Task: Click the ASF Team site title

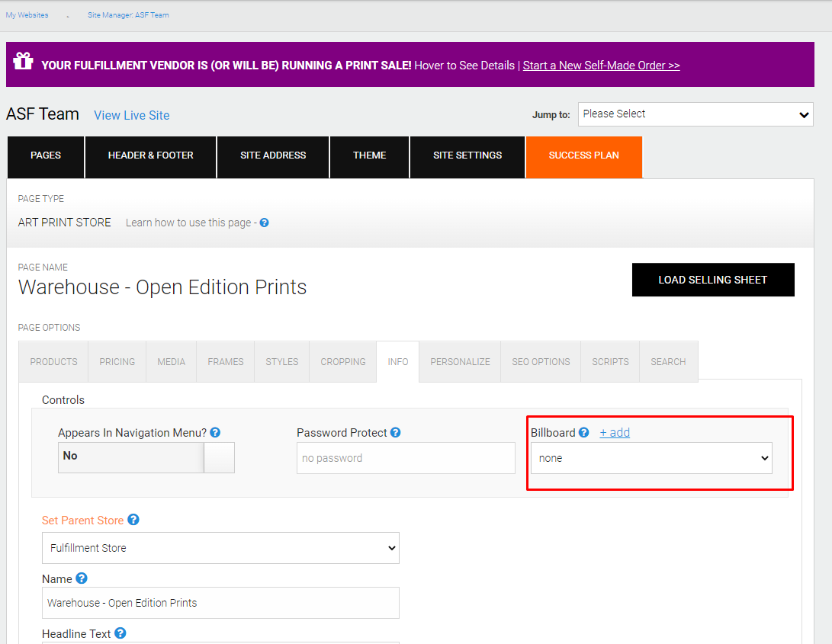Action: click(x=43, y=114)
